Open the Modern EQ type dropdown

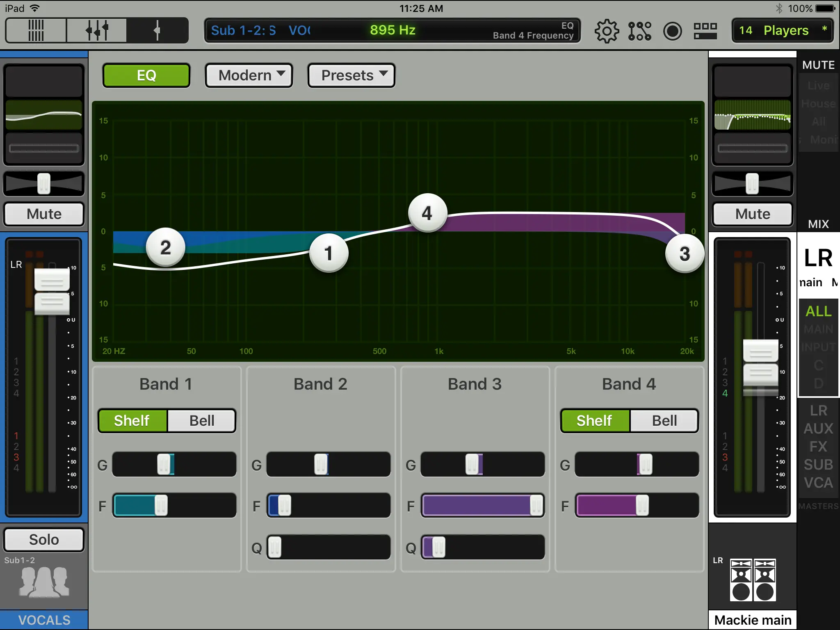(x=249, y=75)
